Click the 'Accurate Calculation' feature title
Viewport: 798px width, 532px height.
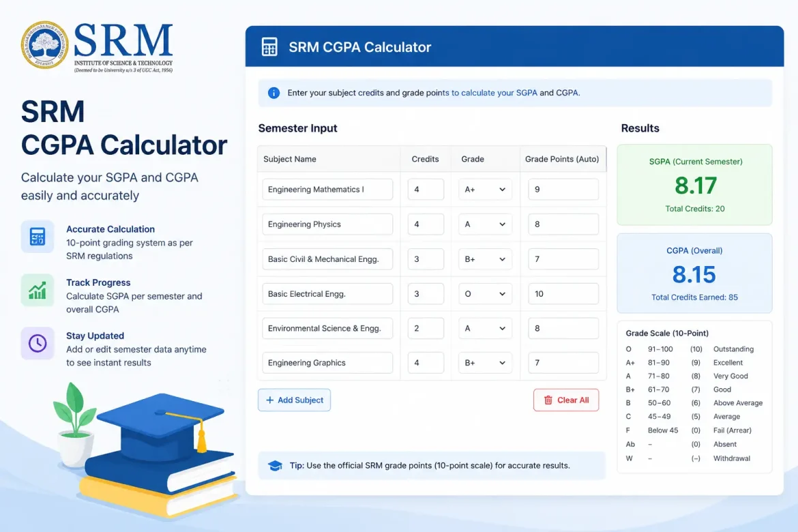(x=110, y=229)
